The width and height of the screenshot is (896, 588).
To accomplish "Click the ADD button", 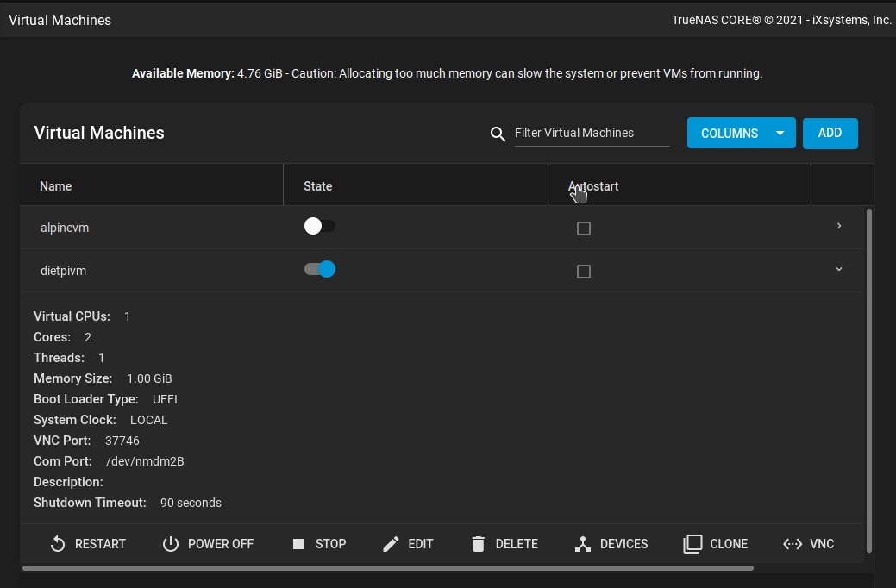I will pyautogui.click(x=830, y=134).
